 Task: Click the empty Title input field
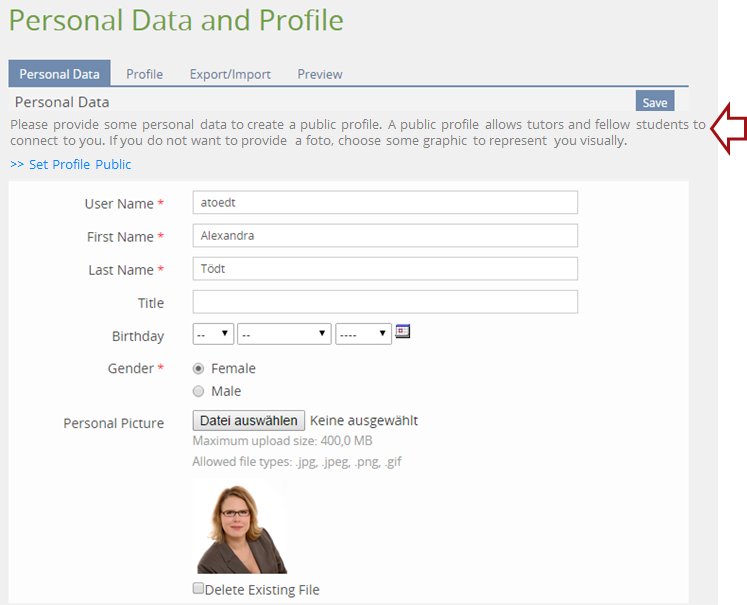[x=385, y=302]
